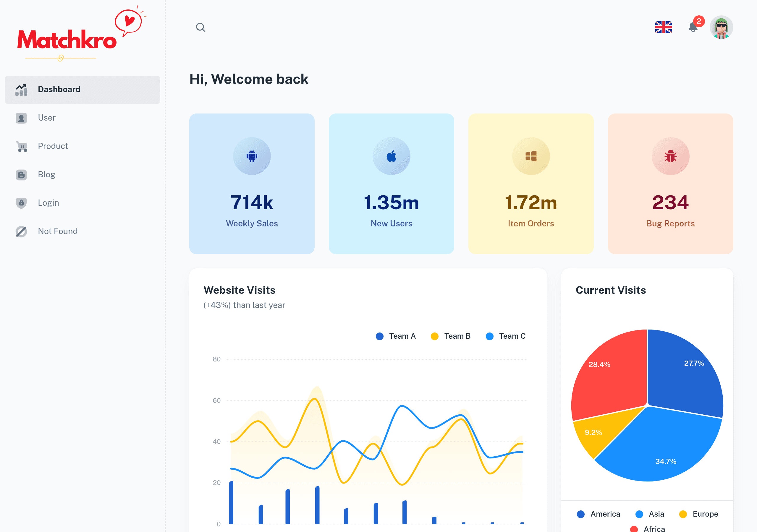Viewport: 757px width, 532px height.
Task: Click the Website Visits heading
Action: (239, 290)
